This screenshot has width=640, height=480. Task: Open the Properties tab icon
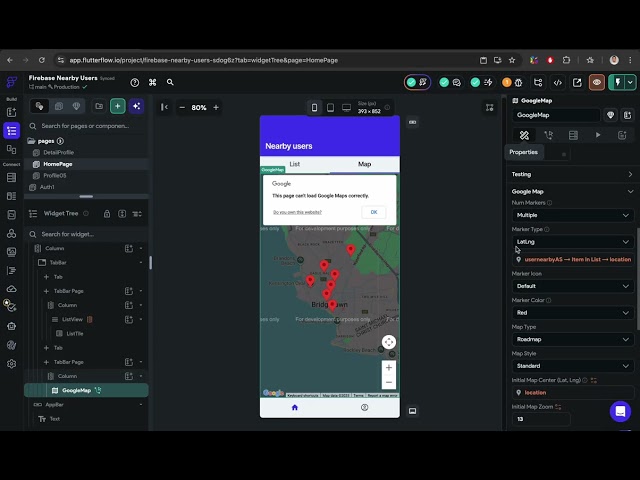tap(524, 135)
